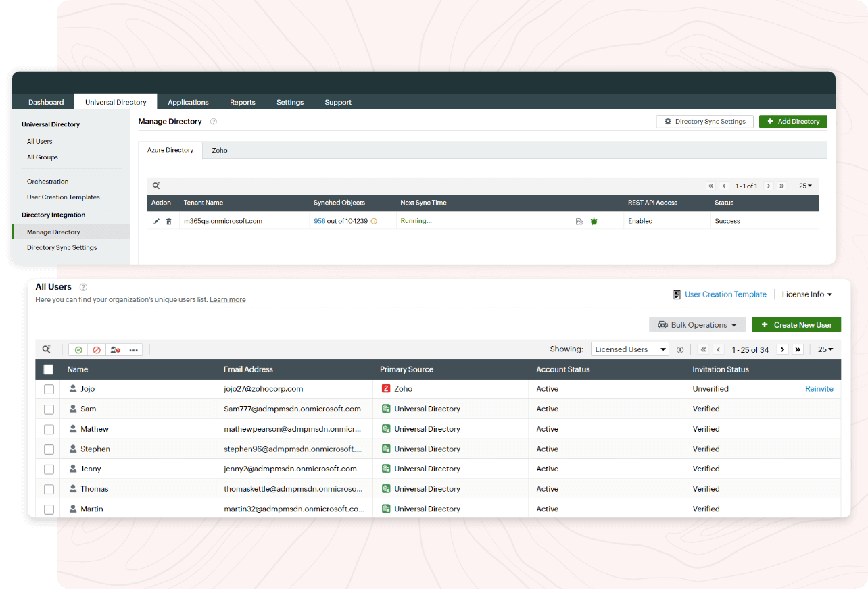
Task: Click the Reinvite link for Jojo
Action: [819, 389]
